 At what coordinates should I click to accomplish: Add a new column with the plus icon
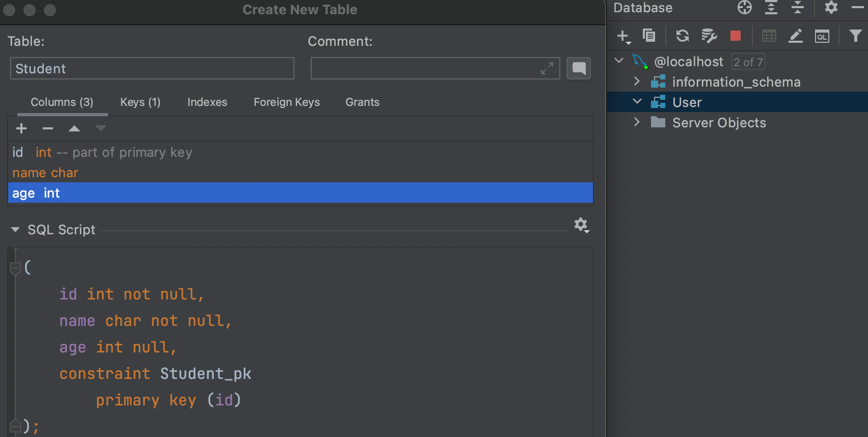(21, 128)
